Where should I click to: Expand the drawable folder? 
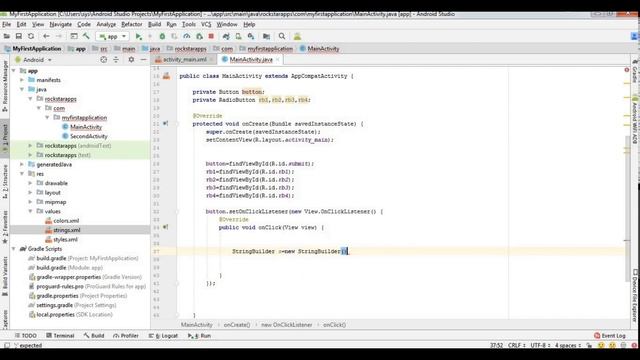coord(30,183)
